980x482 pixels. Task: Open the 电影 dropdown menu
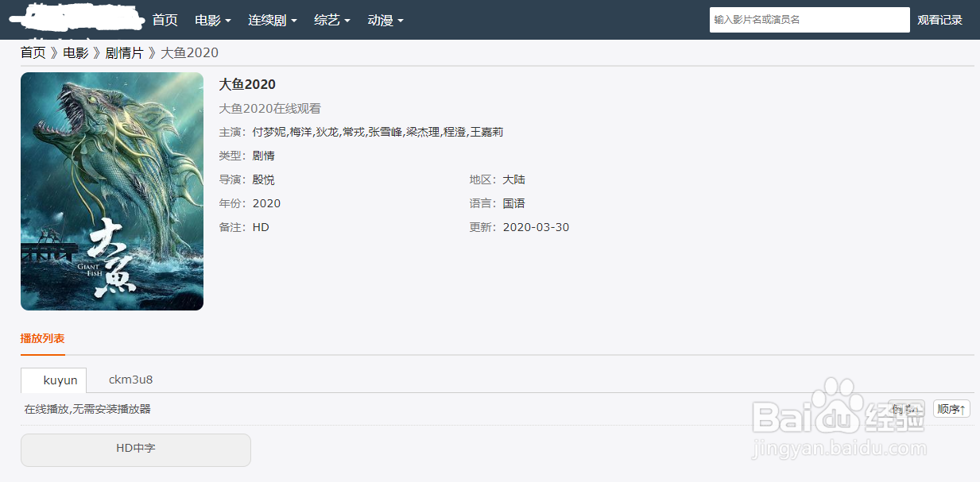point(211,20)
